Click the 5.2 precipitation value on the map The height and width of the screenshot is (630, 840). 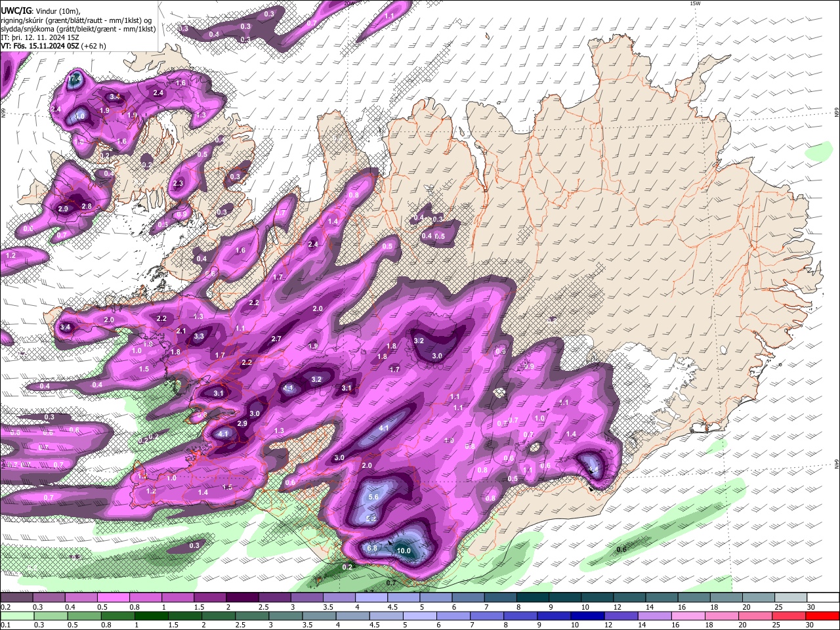tap(371, 518)
